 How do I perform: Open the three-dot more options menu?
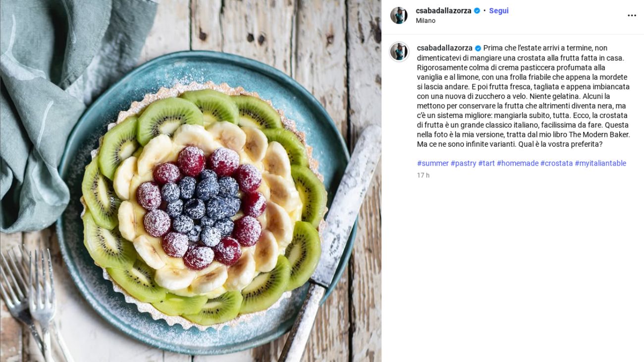click(632, 15)
